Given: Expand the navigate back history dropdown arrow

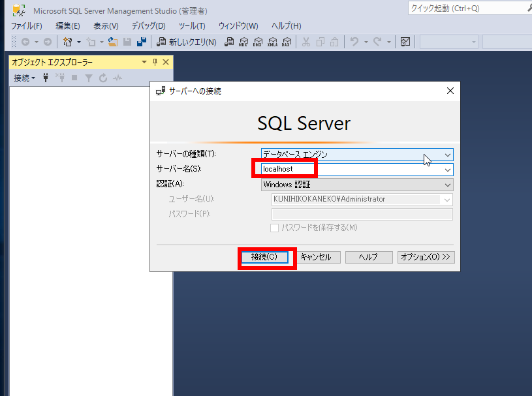Looking at the screenshot, I should (x=37, y=42).
